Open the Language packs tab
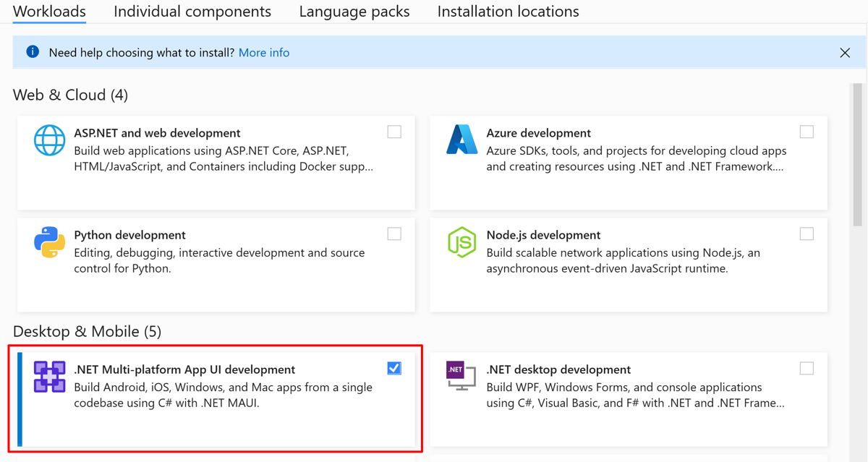Viewport: 868px width, 462px height. coord(354,12)
